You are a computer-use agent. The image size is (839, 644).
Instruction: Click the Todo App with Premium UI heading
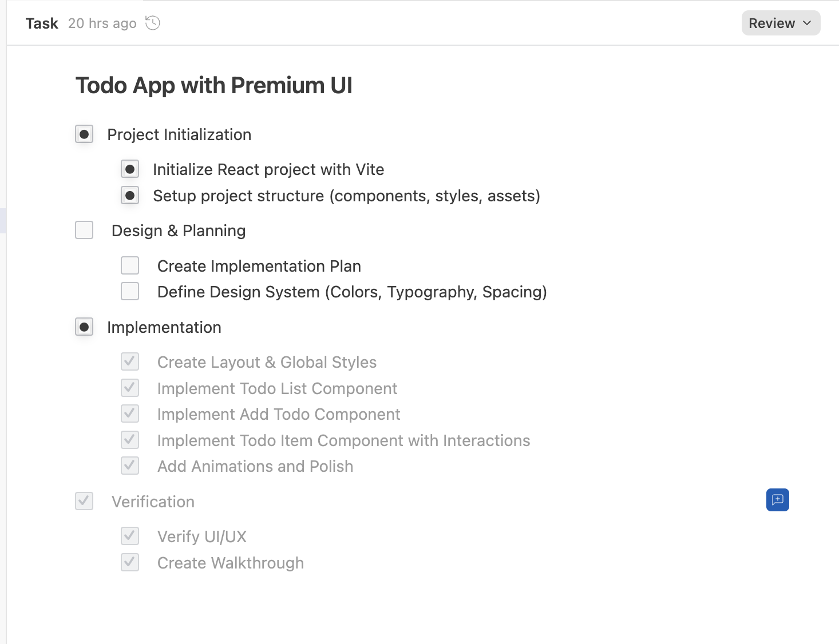point(214,86)
